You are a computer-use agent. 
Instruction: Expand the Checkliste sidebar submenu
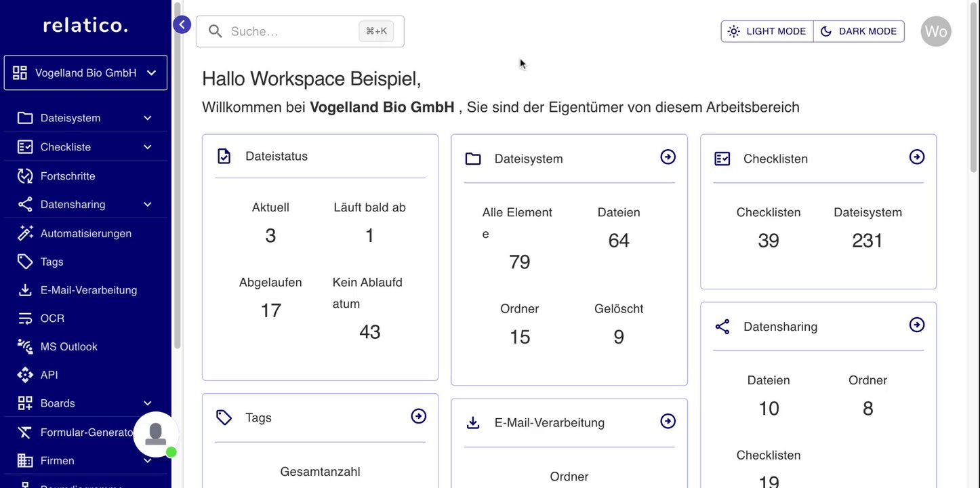coord(148,147)
